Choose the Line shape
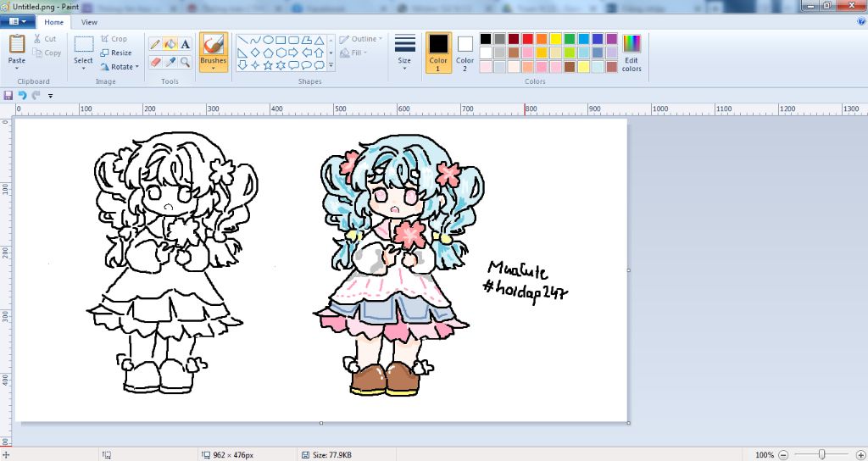This screenshot has height=461, width=868. tap(242, 40)
